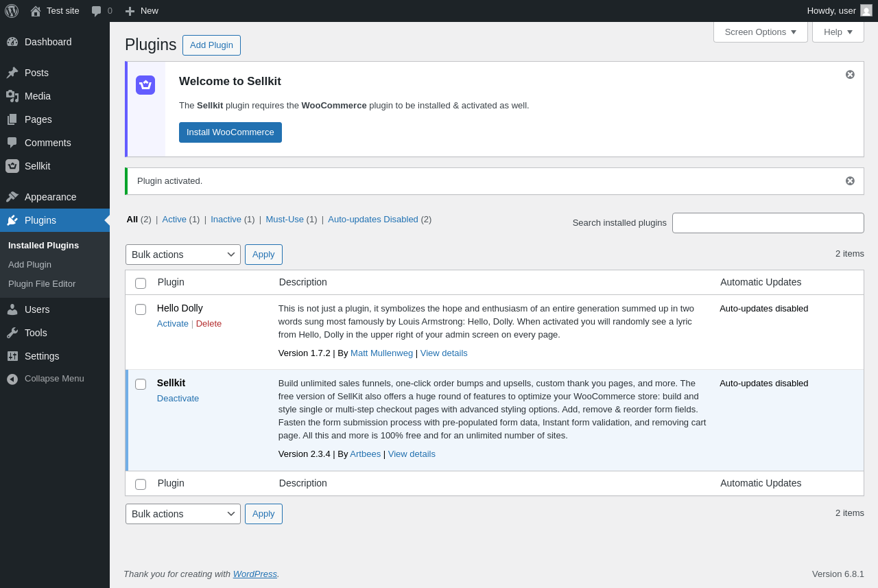The image size is (878, 588).
Task: Open the comments bubble icon in the admin bar
Action: 96,11
